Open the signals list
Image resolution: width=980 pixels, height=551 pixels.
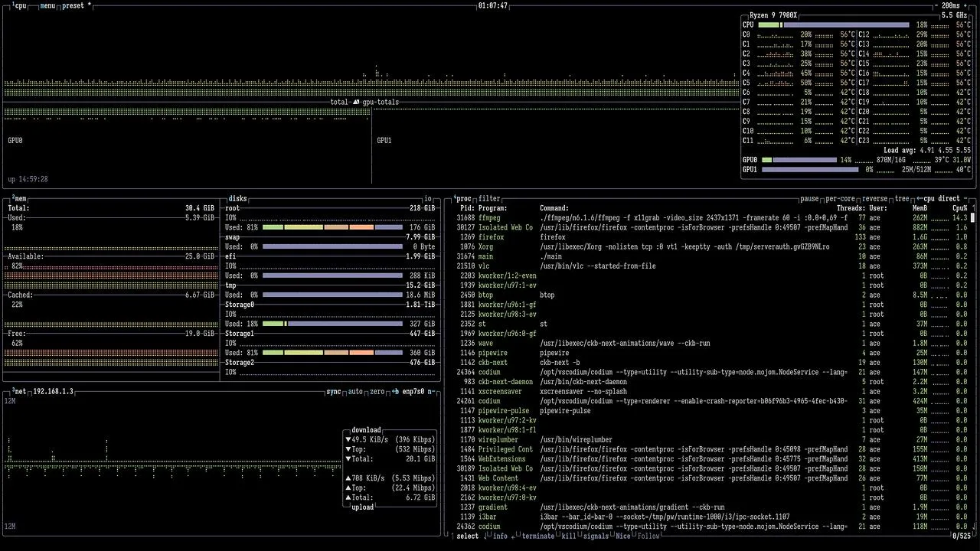(596, 536)
